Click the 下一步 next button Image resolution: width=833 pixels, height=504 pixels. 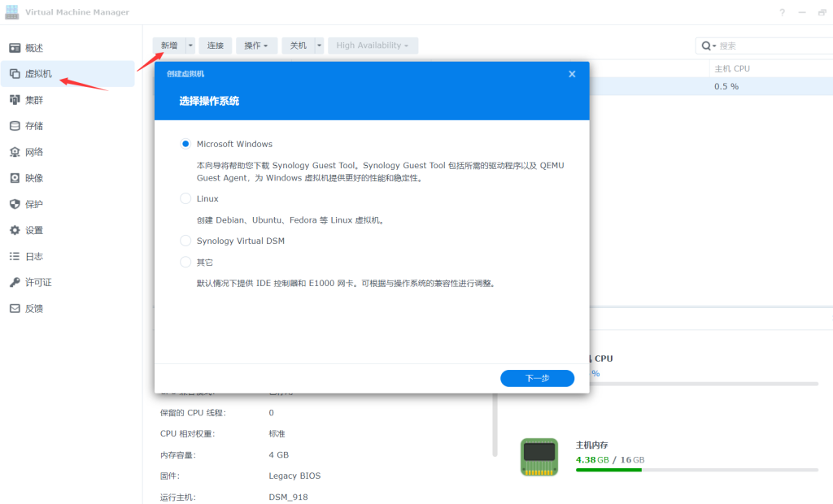tap(537, 378)
